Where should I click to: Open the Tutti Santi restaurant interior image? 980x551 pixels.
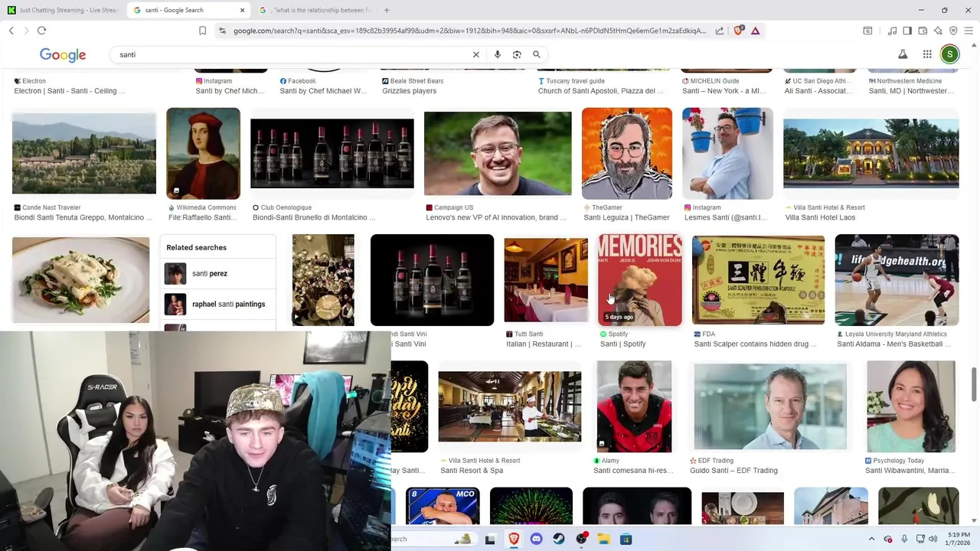(x=546, y=280)
